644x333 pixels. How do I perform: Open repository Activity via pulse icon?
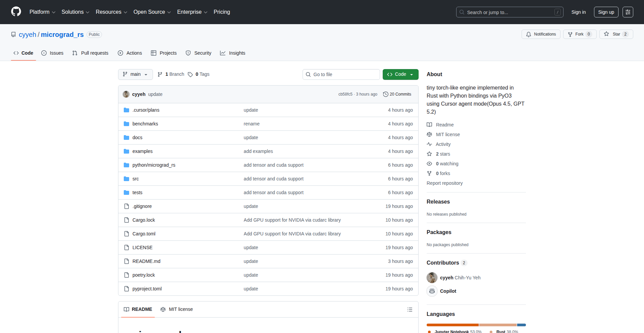[429, 144]
